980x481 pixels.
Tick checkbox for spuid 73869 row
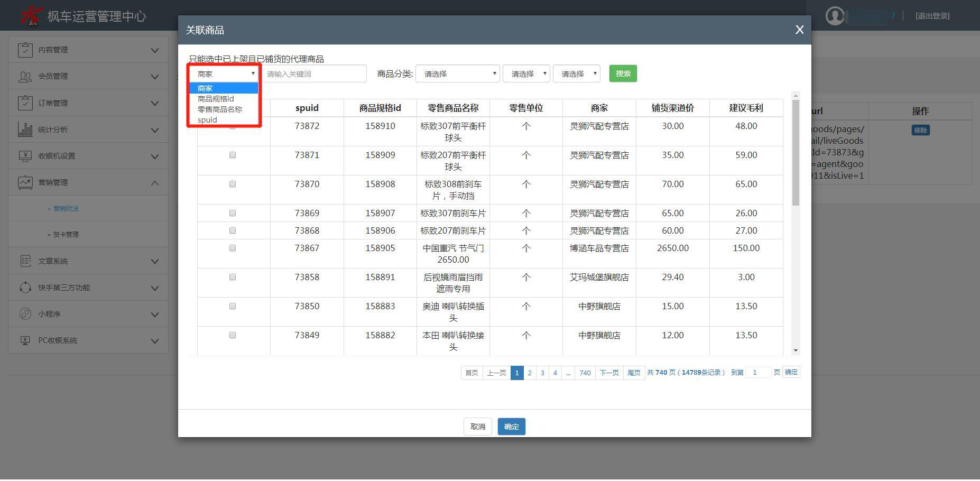pyautogui.click(x=233, y=213)
